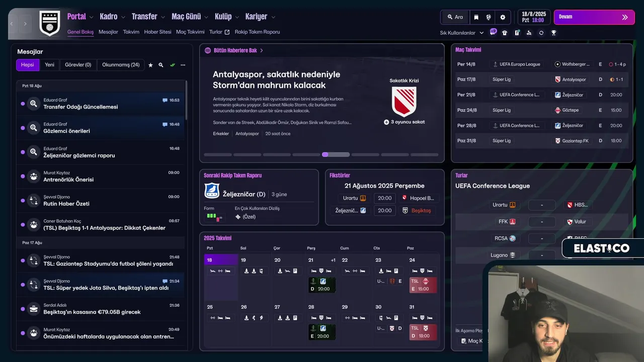The width and height of the screenshot is (644, 362).
Task: Open Beşiktaş'ın kasasına €79.05B girecek message
Action: point(100,309)
